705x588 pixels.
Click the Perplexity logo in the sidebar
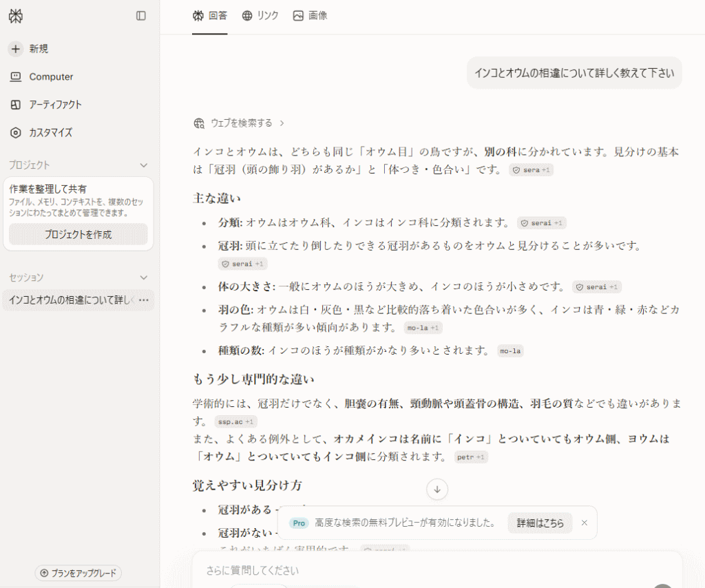[16, 17]
